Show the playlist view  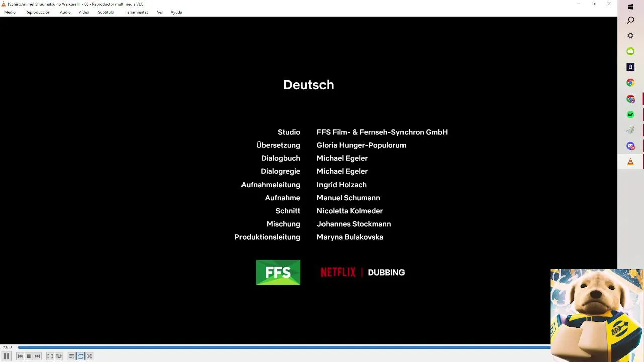72,356
